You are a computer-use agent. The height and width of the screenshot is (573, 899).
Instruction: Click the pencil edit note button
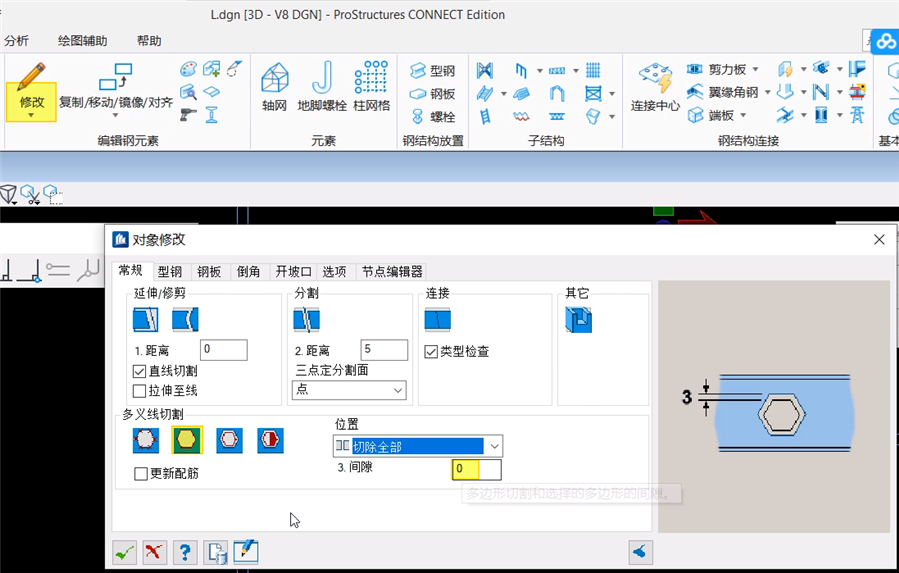(x=246, y=552)
